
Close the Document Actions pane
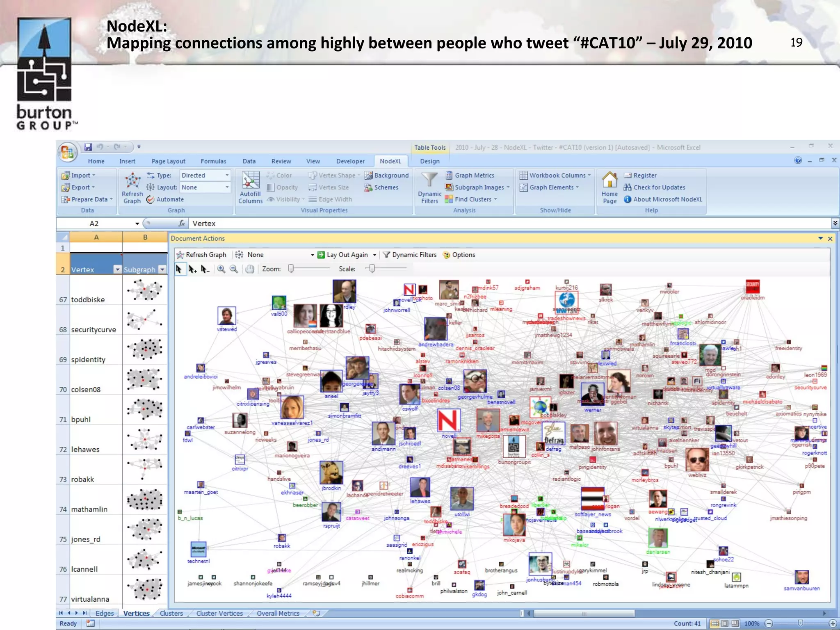tap(830, 239)
